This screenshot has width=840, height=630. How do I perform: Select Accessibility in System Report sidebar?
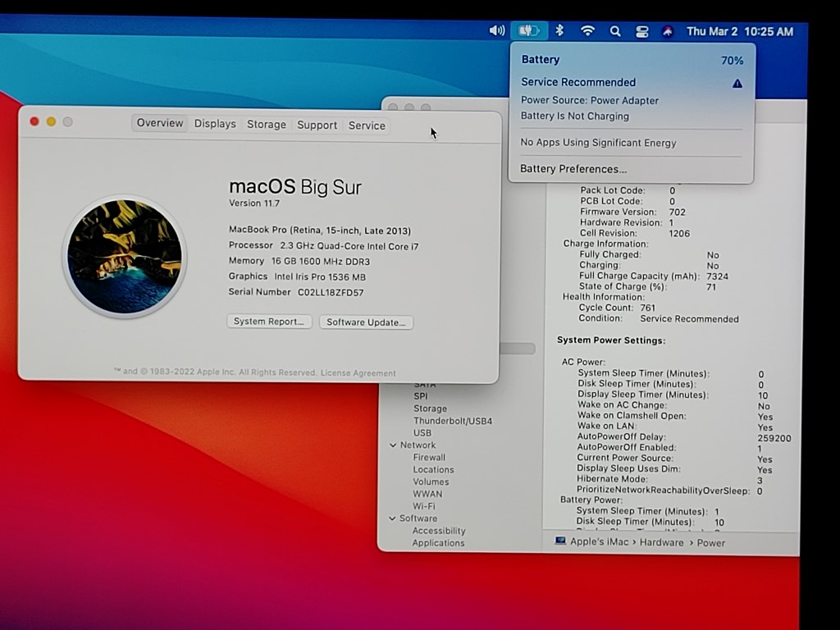[439, 531]
